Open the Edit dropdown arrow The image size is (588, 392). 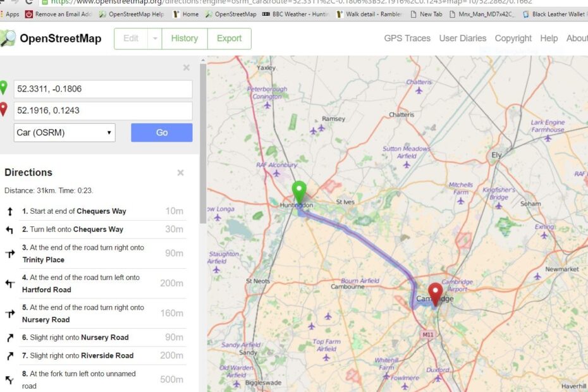tap(154, 39)
